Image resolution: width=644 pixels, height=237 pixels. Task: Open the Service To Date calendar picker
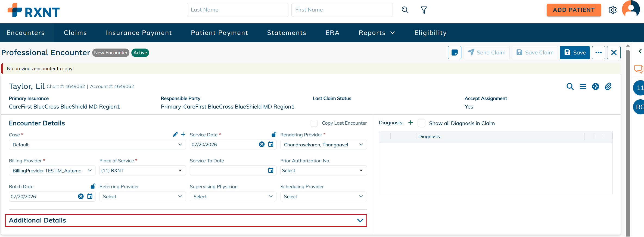pyautogui.click(x=271, y=170)
